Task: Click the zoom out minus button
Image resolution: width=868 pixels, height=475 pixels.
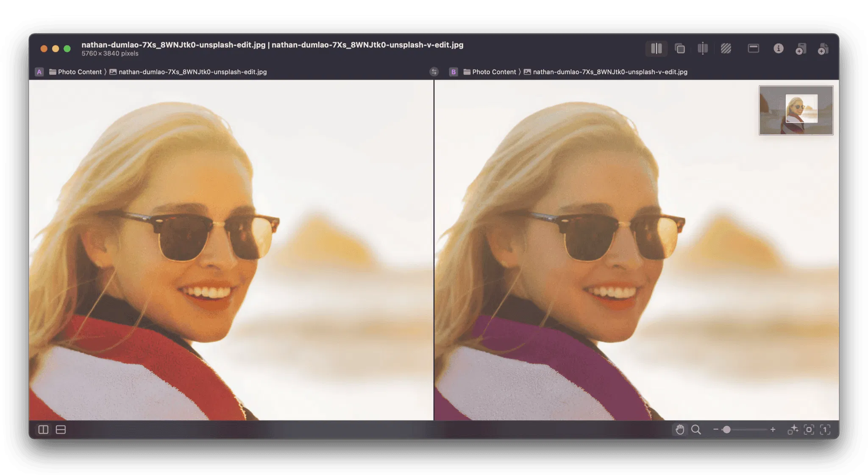Action: [x=715, y=430]
